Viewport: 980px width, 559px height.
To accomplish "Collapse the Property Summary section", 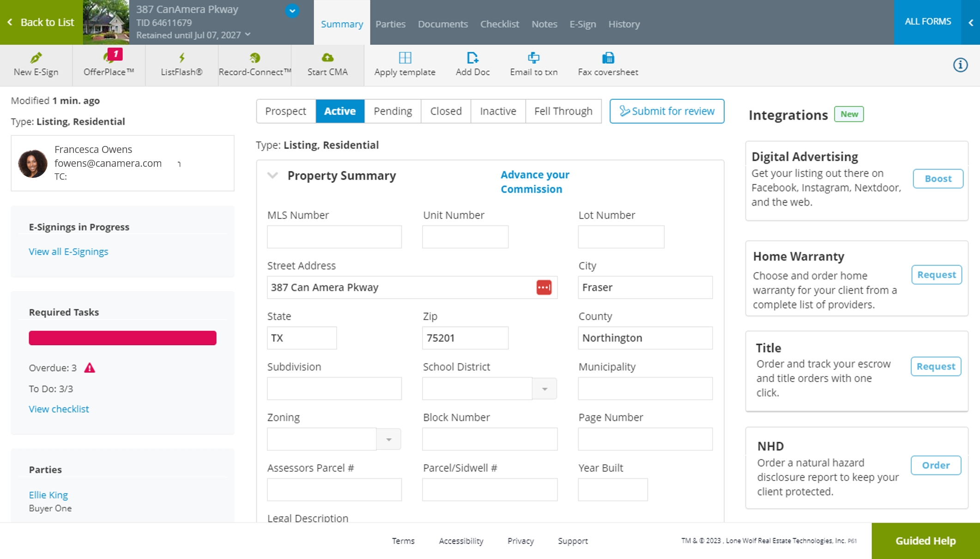I will coord(272,176).
